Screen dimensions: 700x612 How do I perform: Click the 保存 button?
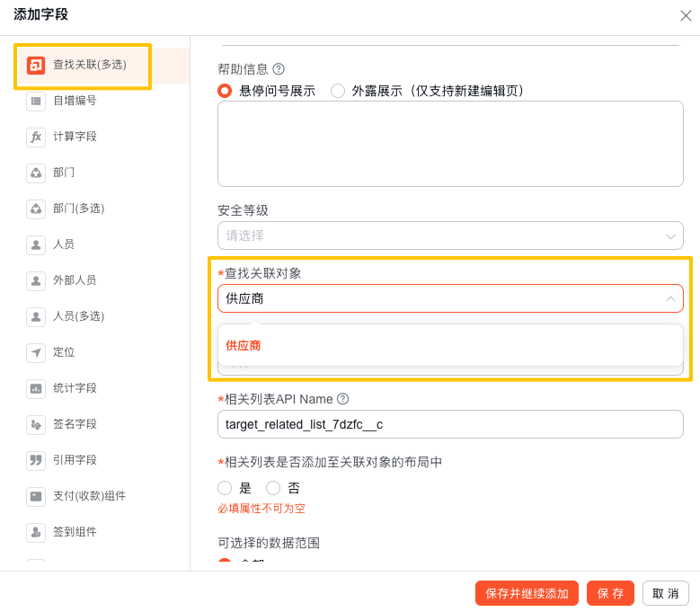tap(610, 593)
